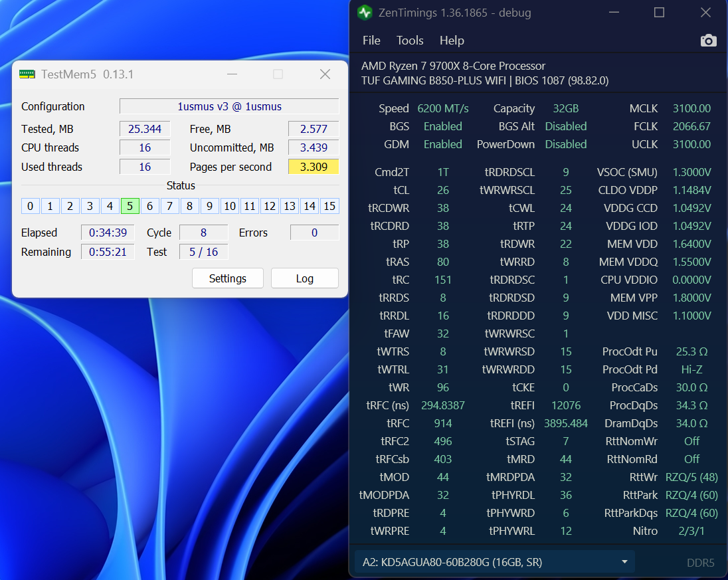
Task: Click the Cycle value 8
Action: [203, 233]
